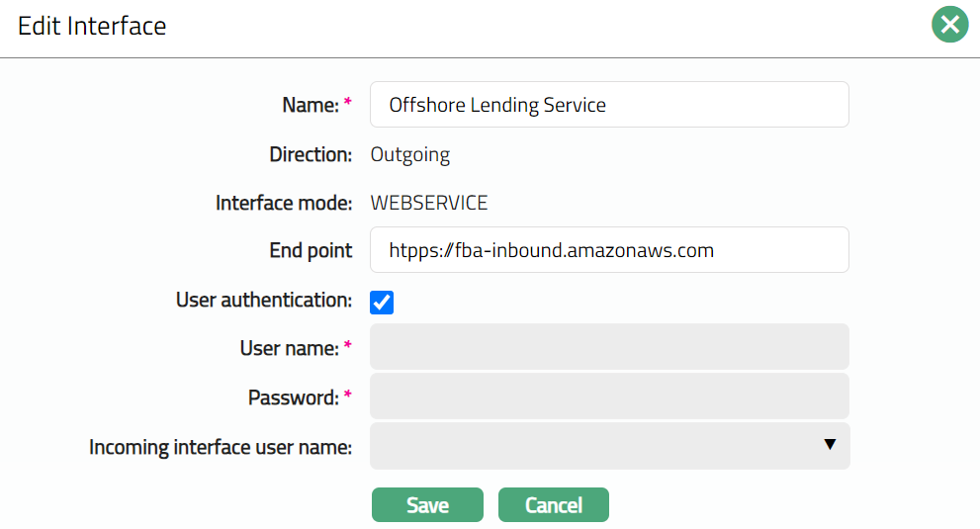Focus the User name input field
The width and height of the screenshot is (980, 529).
click(x=608, y=347)
